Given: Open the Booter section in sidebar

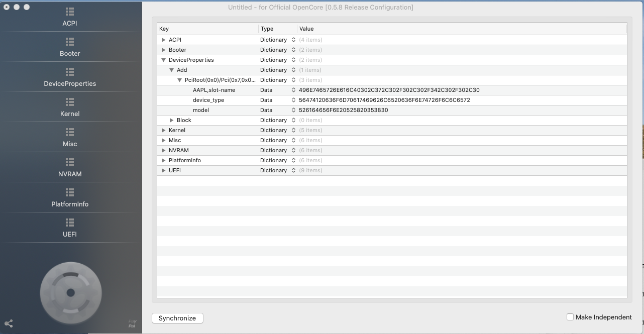Looking at the screenshot, I should click(70, 47).
